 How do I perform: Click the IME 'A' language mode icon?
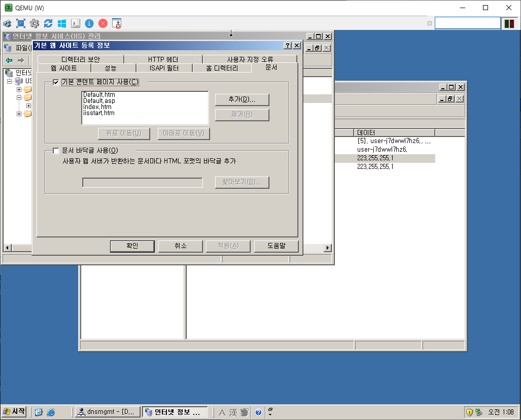222,413
